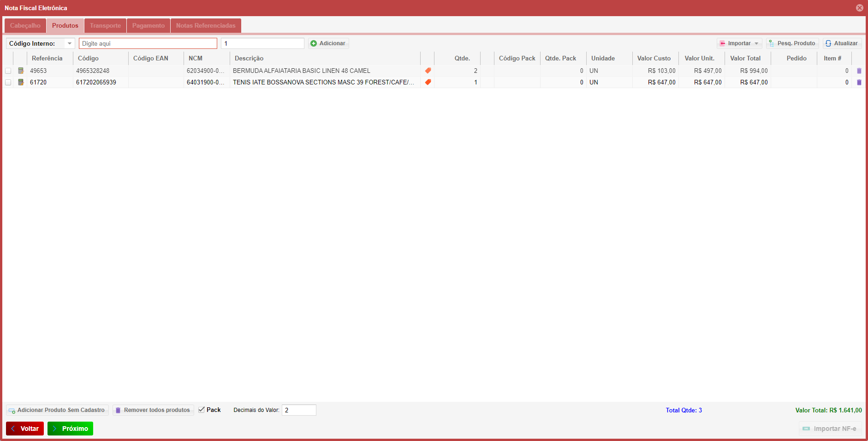Expand the Importar dropdown menu
Screen dimensions: 868x441
(739, 43)
